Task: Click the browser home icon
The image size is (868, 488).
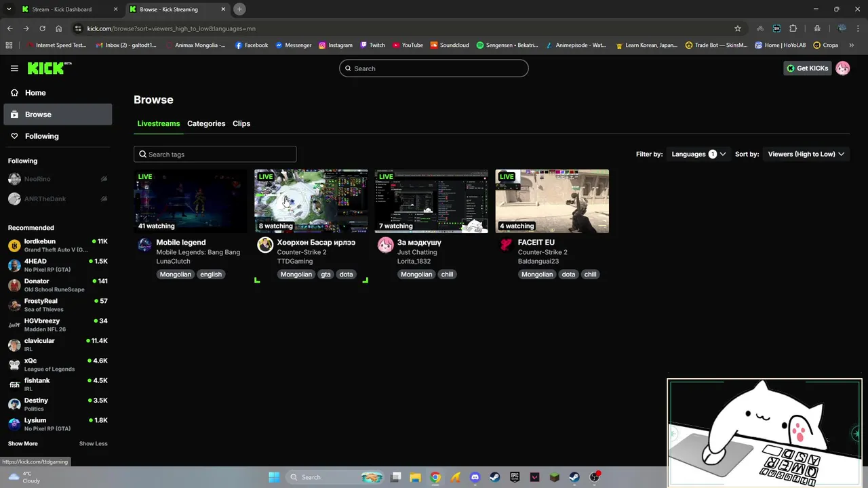Action: pyautogui.click(x=58, y=28)
